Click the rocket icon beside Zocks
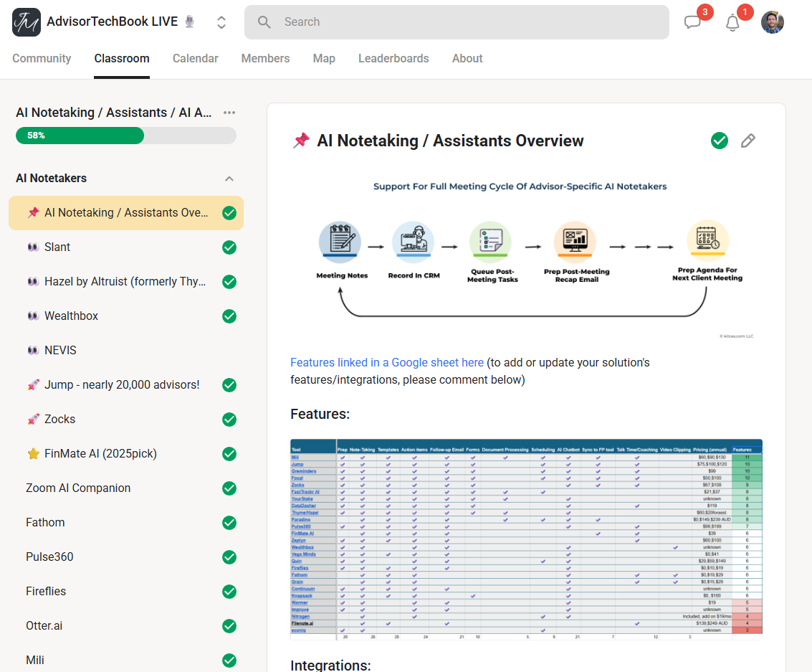This screenshot has width=812, height=672. (x=33, y=419)
